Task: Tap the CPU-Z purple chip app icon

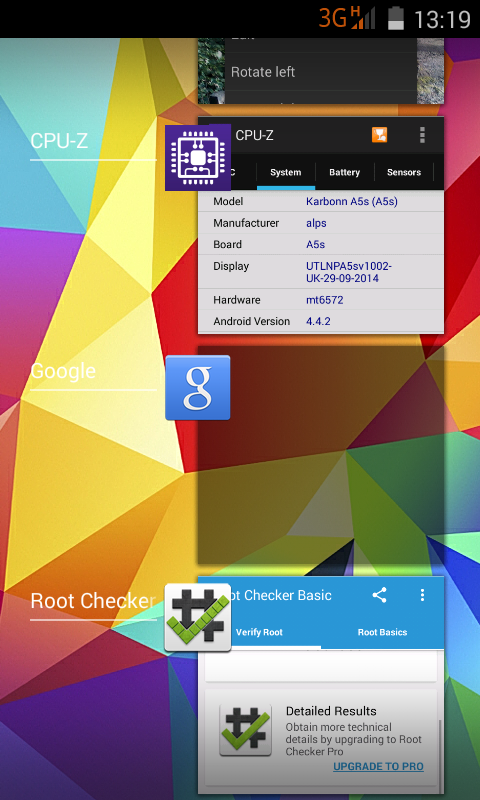Action: pos(198,157)
